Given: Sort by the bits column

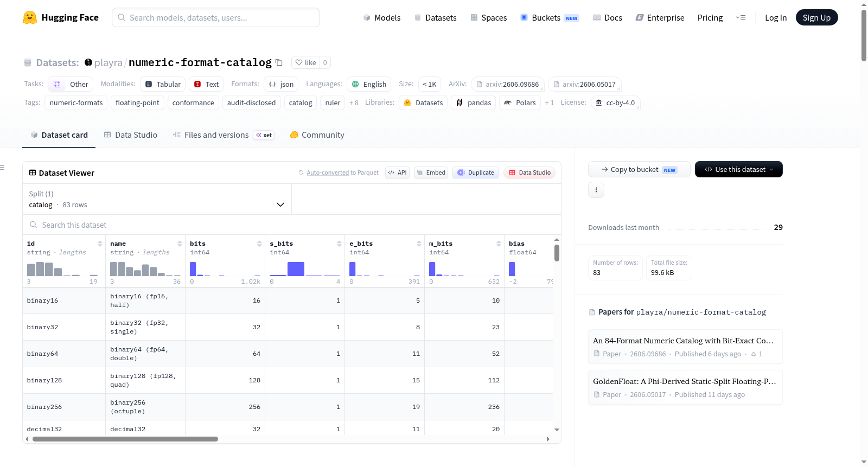Looking at the screenshot, I should click(x=259, y=244).
